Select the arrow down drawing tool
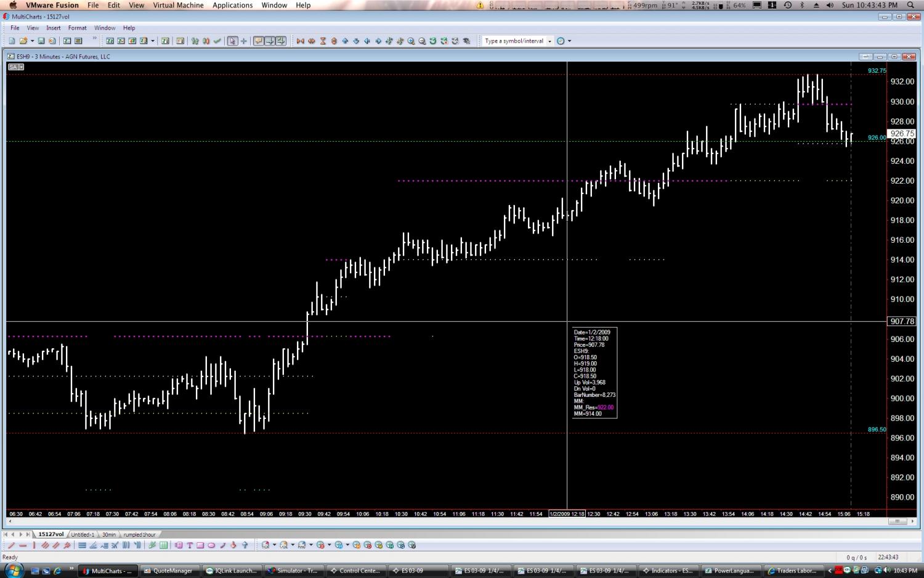 [233, 545]
